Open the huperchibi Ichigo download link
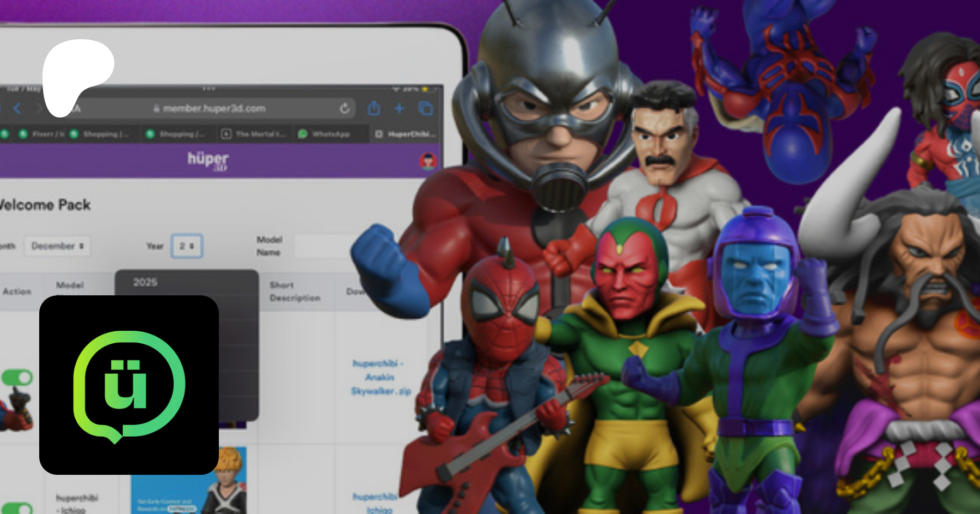The image size is (980, 514). coord(376,503)
